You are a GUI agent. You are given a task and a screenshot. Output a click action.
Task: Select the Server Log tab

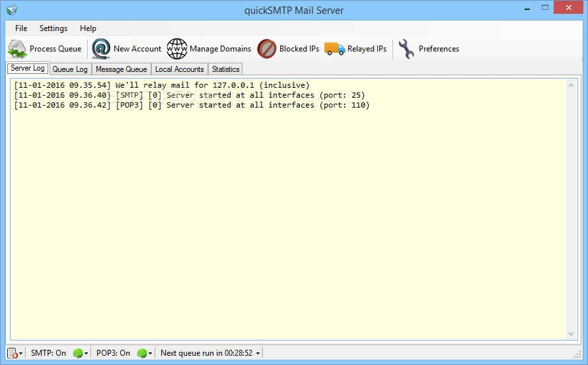click(x=28, y=68)
